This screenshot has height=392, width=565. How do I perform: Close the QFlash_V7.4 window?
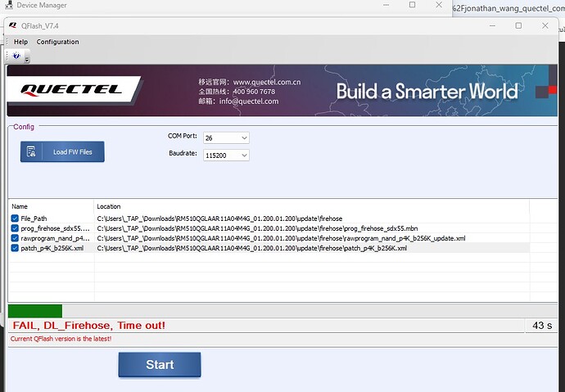click(x=545, y=25)
